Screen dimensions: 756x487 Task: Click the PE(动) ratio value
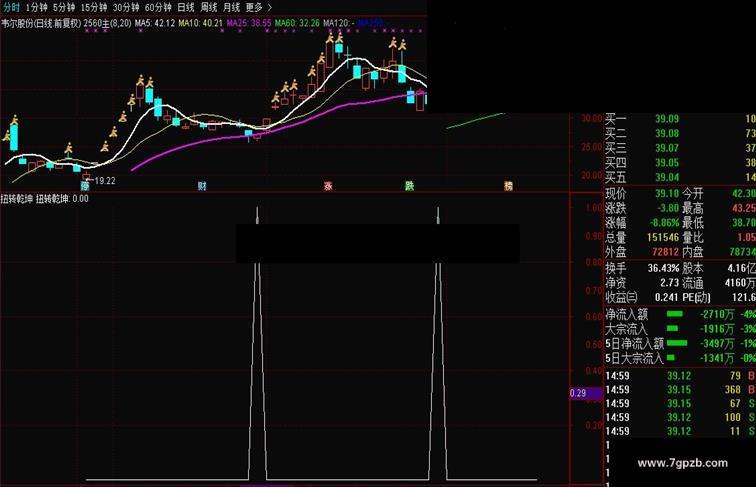tap(743, 297)
